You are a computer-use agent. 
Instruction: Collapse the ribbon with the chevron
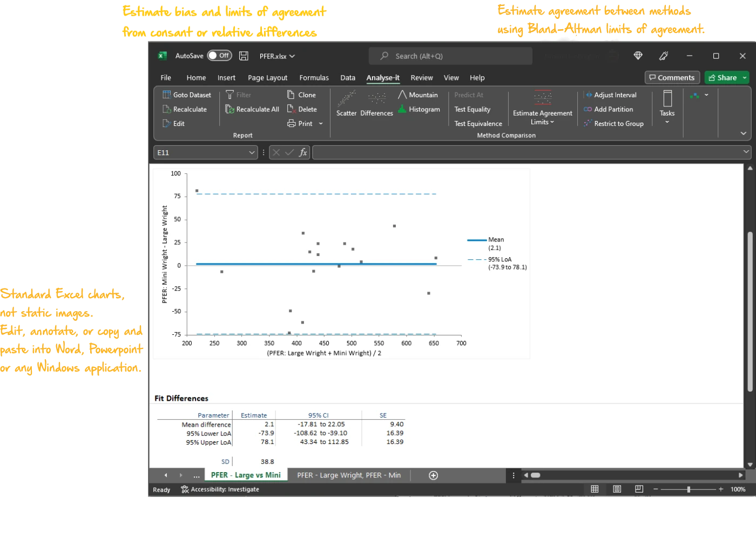point(744,133)
